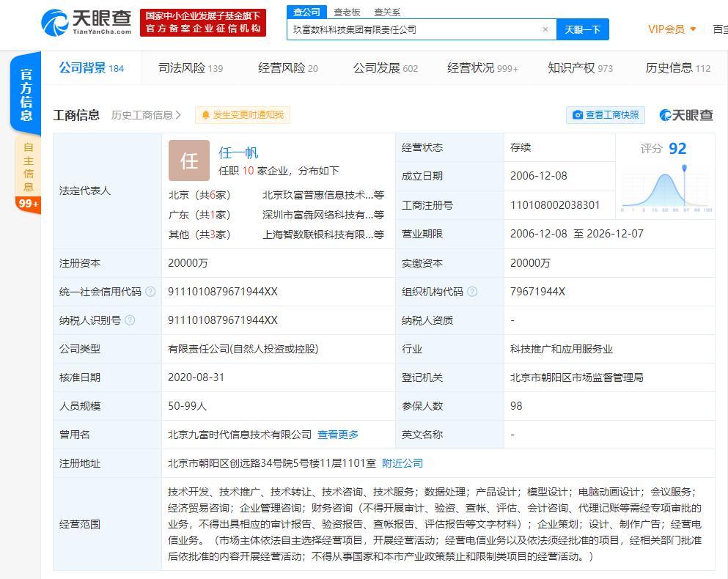
Task: Click the 天眼一下 search button
Action: coord(584,29)
